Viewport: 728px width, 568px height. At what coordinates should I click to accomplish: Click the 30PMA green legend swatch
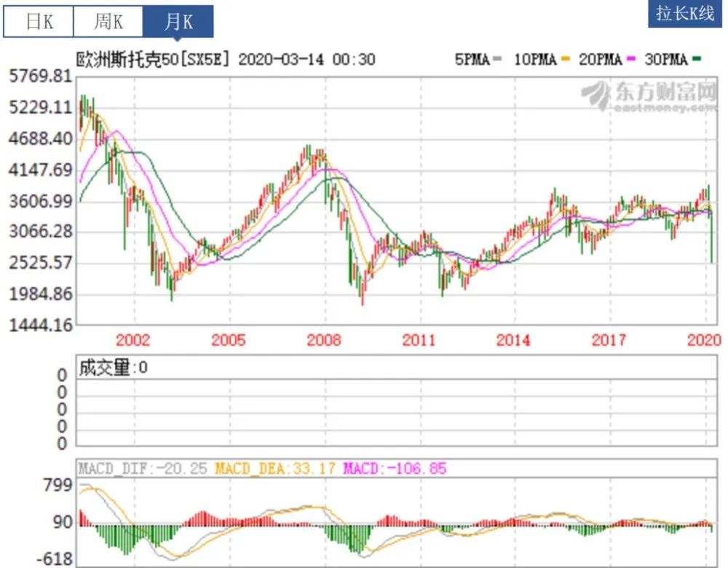[x=697, y=59]
